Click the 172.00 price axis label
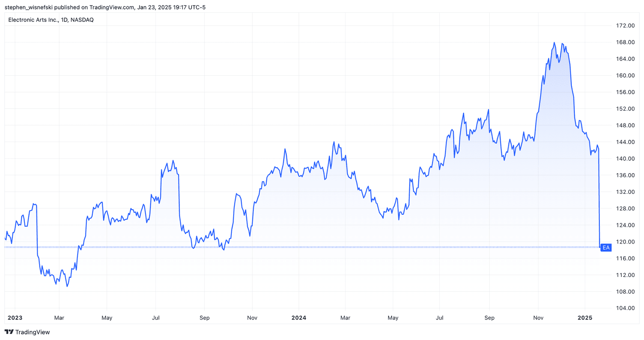The height and width of the screenshot is (340, 644). (x=626, y=26)
